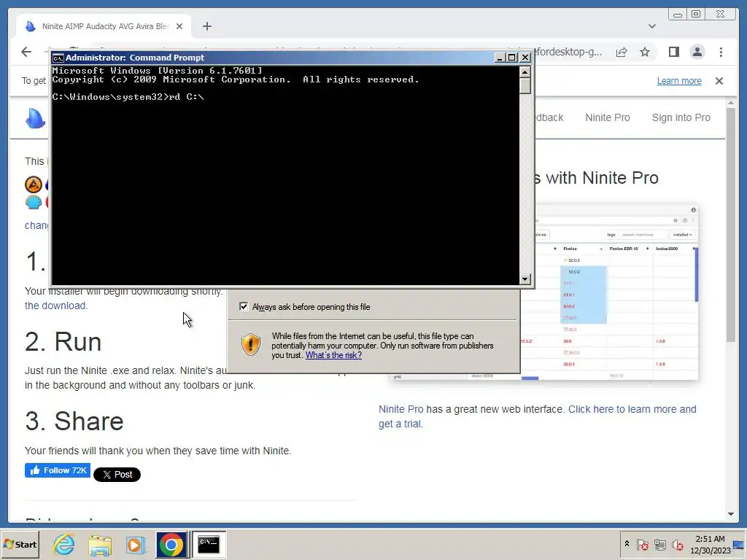Viewport: 747px width, 560px height.
Task: Click Action Center flag tray icon
Action: point(642,544)
